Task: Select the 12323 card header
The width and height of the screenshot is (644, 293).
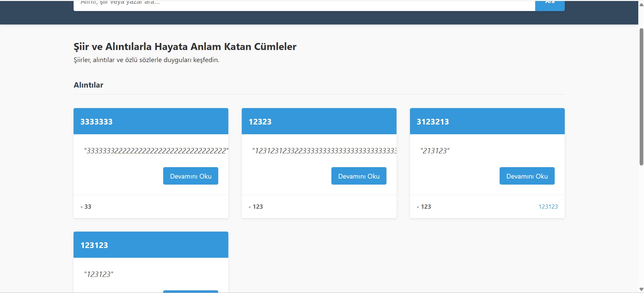Action: (260, 121)
